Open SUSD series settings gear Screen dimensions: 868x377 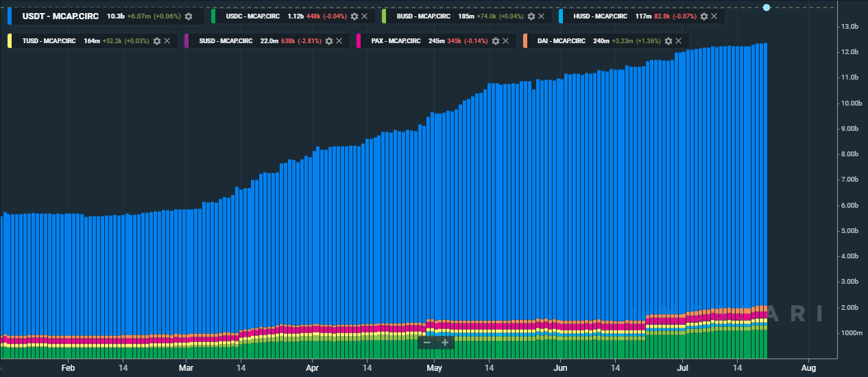click(x=329, y=41)
